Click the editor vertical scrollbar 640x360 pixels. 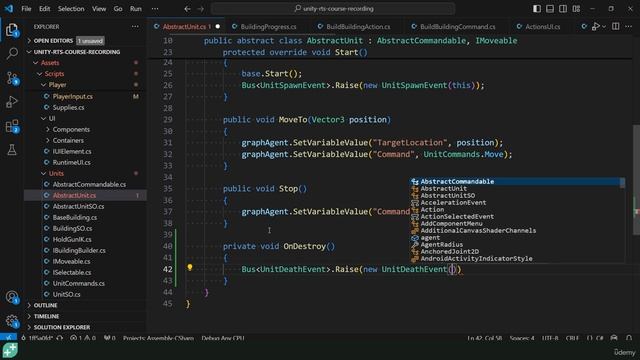[x=636, y=180]
